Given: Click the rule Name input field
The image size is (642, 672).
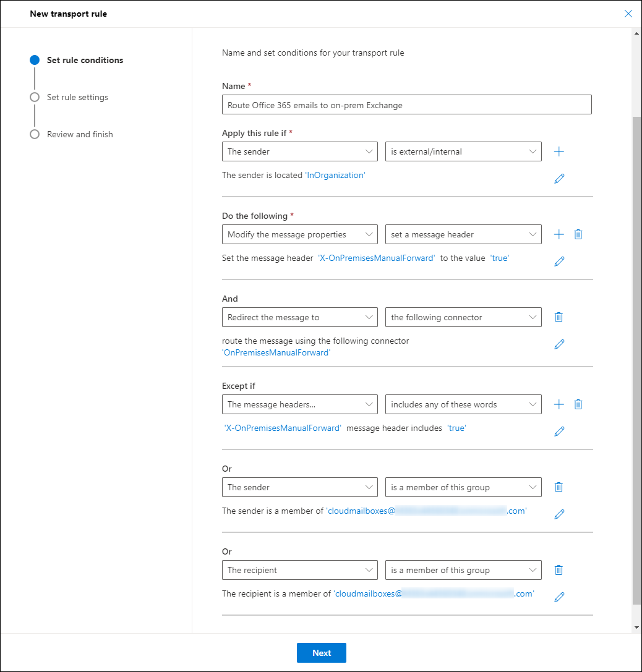Looking at the screenshot, I should (x=406, y=104).
